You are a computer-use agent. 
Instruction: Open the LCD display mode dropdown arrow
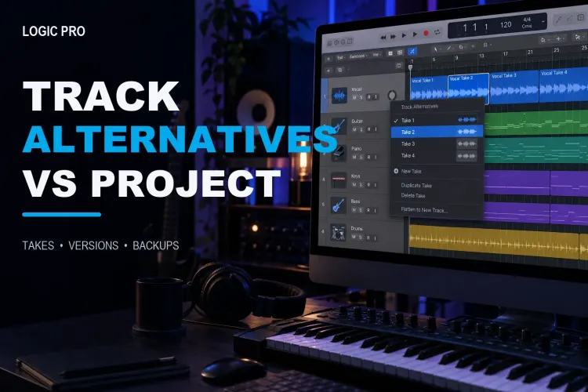[543, 22]
